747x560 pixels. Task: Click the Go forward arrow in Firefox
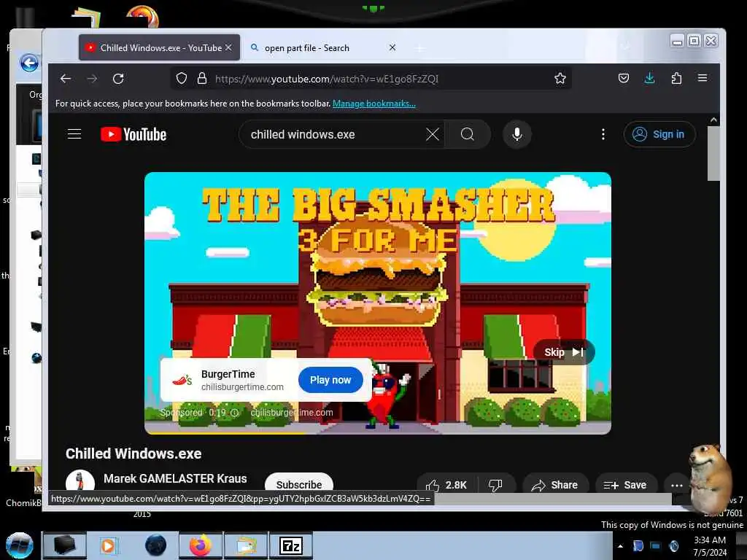pos(92,79)
